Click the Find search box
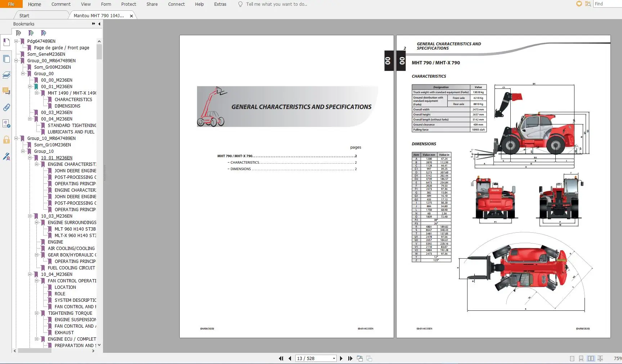Screen dimensions: 622x364 pyautogui.click(x=608, y=4)
